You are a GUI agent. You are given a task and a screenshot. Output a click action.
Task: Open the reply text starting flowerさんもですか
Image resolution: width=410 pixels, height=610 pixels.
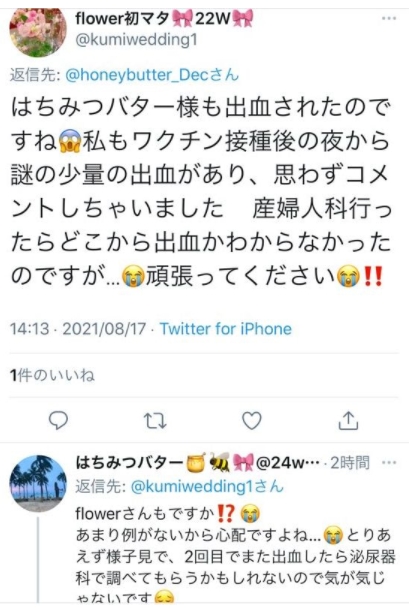point(235,556)
